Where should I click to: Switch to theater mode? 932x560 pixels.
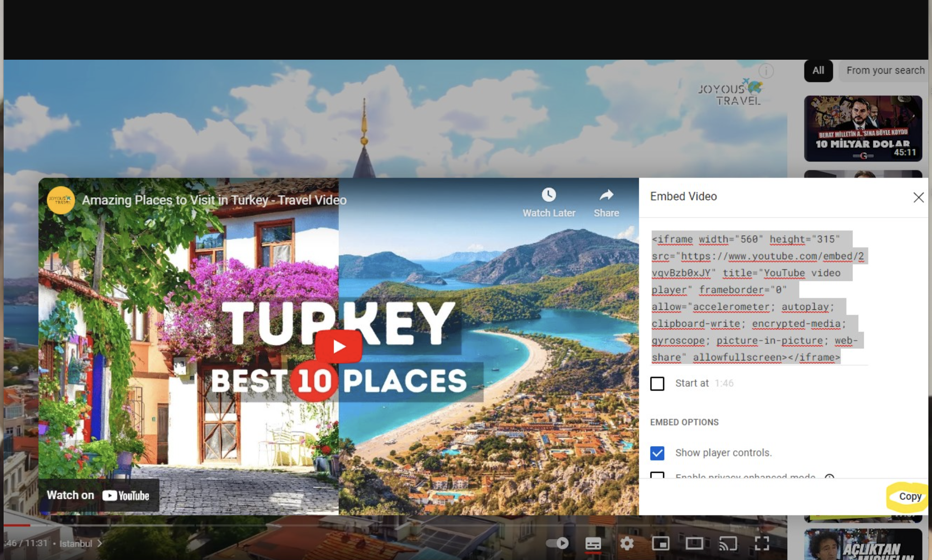click(694, 544)
